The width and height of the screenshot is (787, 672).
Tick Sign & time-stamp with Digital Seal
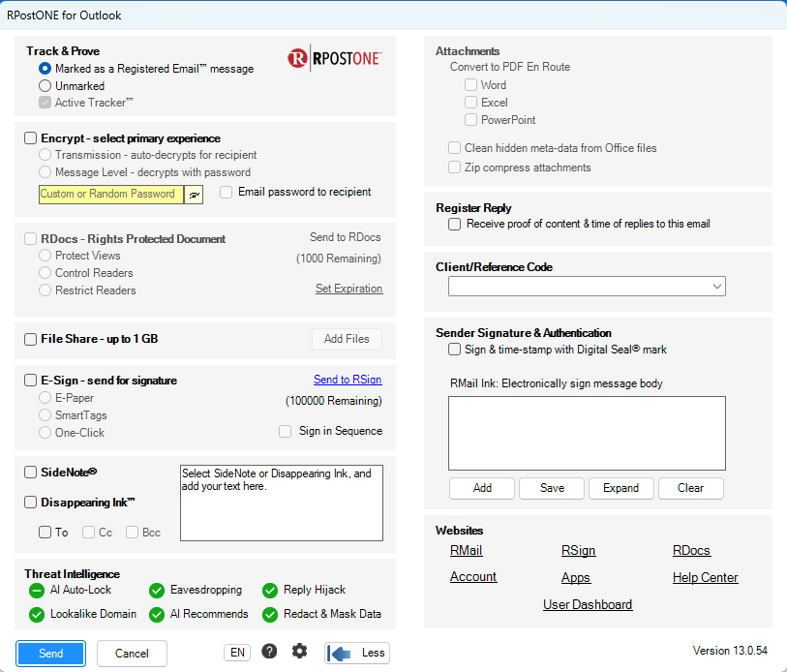point(454,349)
